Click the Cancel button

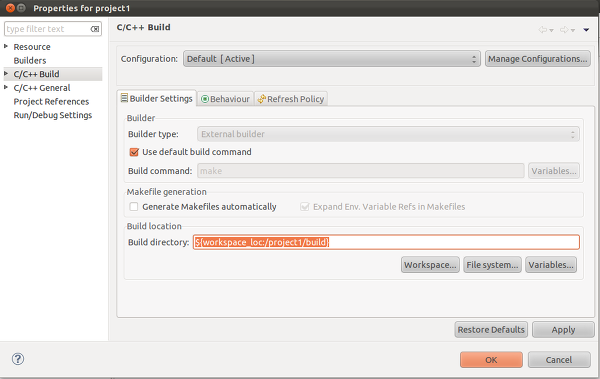(559, 360)
